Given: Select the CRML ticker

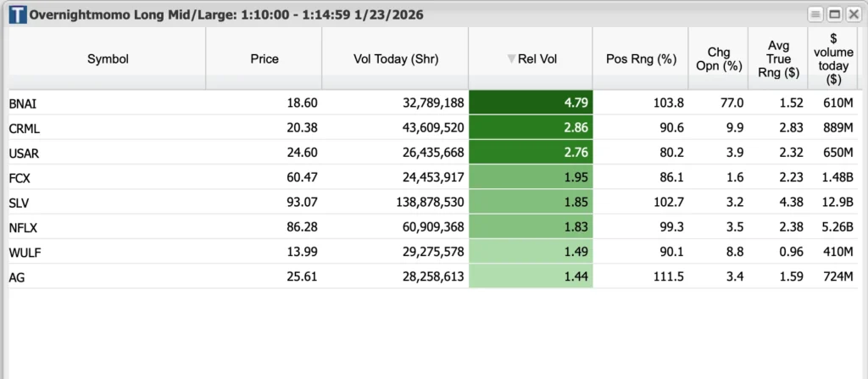Looking at the screenshot, I should (25, 128).
